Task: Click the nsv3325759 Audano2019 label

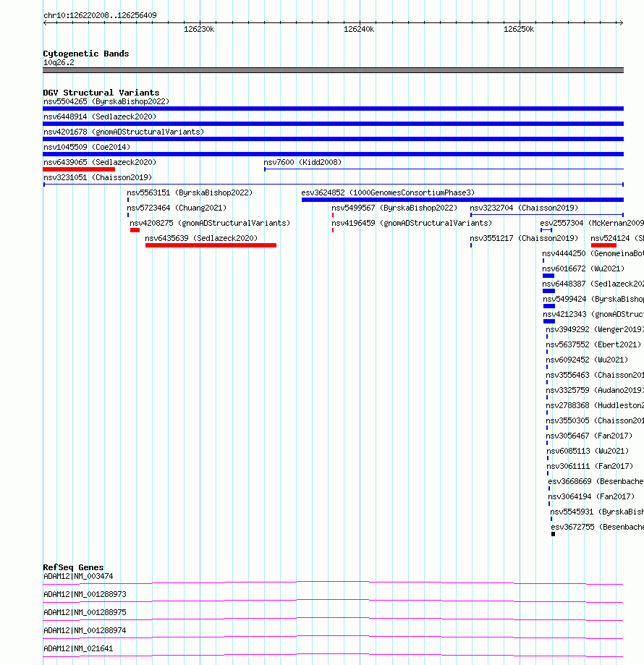Action: pos(595,391)
